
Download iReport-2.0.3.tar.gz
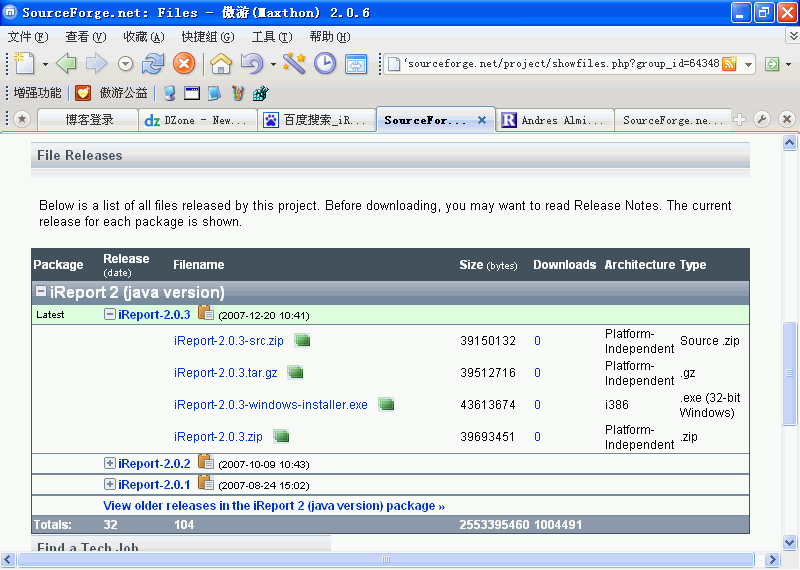pyautogui.click(x=226, y=373)
